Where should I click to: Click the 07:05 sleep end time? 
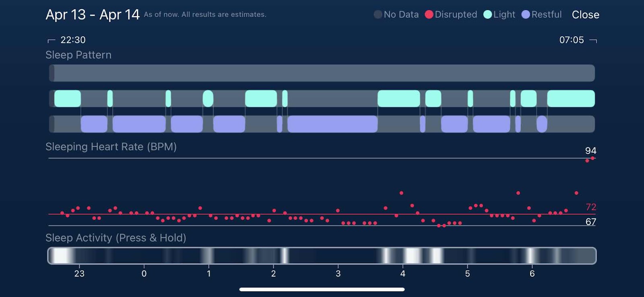572,40
